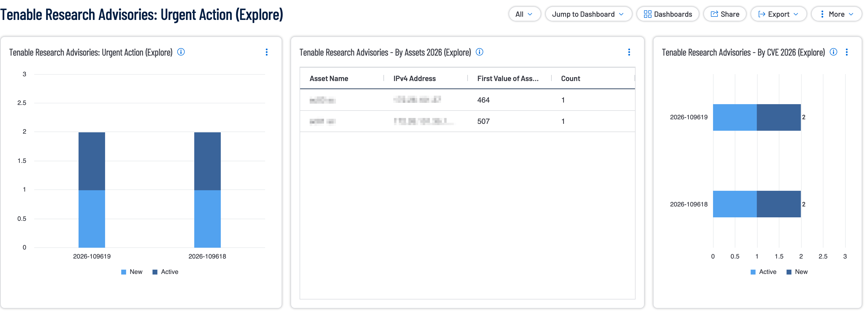Click 2026-109619 y-axis label in By CVE chart
This screenshot has height=313, width=868.
point(688,117)
